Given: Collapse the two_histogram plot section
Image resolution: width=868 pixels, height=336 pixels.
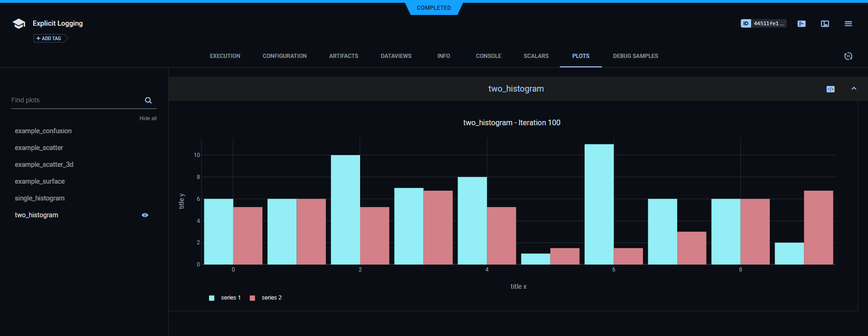Looking at the screenshot, I should (854, 89).
